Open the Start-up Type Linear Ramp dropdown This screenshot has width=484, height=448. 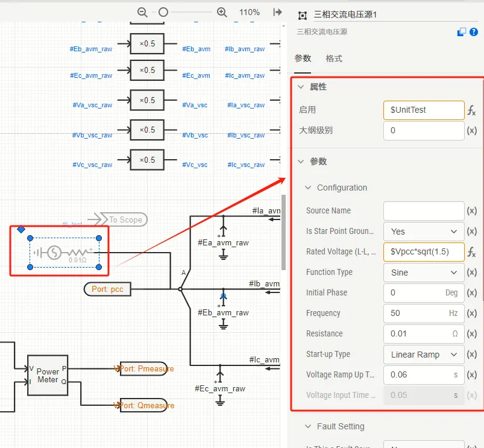pos(424,355)
